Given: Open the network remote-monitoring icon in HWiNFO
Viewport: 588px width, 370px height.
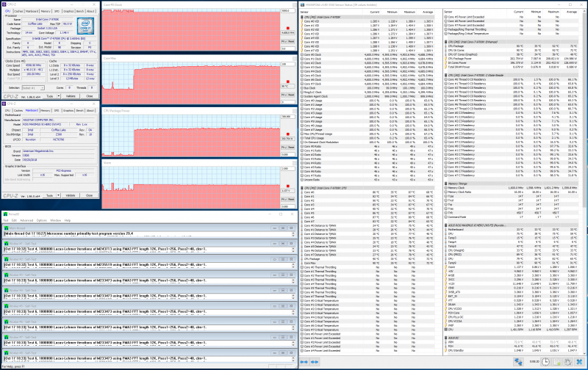Looking at the screenshot, I should click(x=518, y=362).
